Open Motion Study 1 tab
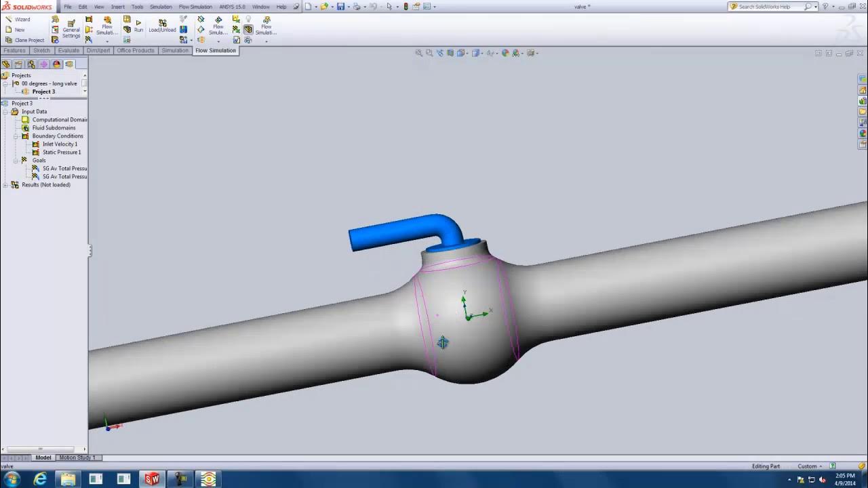The image size is (868, 488). coord(77,457)
